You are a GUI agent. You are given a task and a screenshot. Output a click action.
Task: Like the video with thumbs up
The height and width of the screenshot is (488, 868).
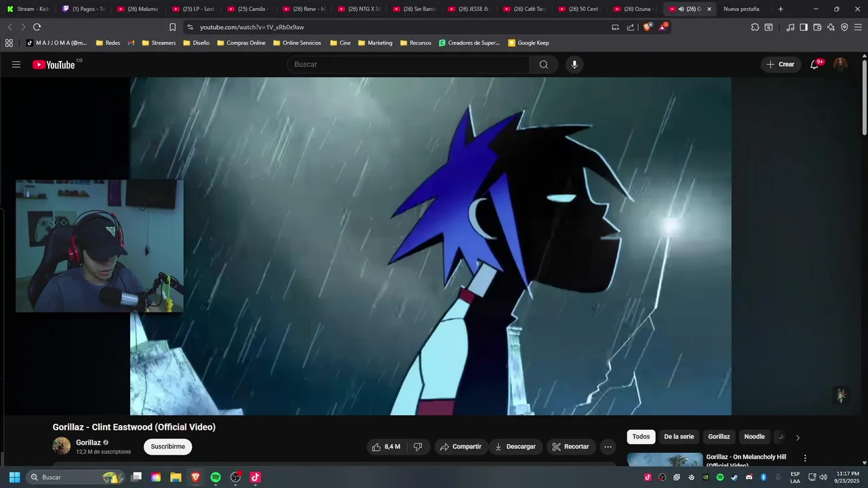[x=386, y=447]
